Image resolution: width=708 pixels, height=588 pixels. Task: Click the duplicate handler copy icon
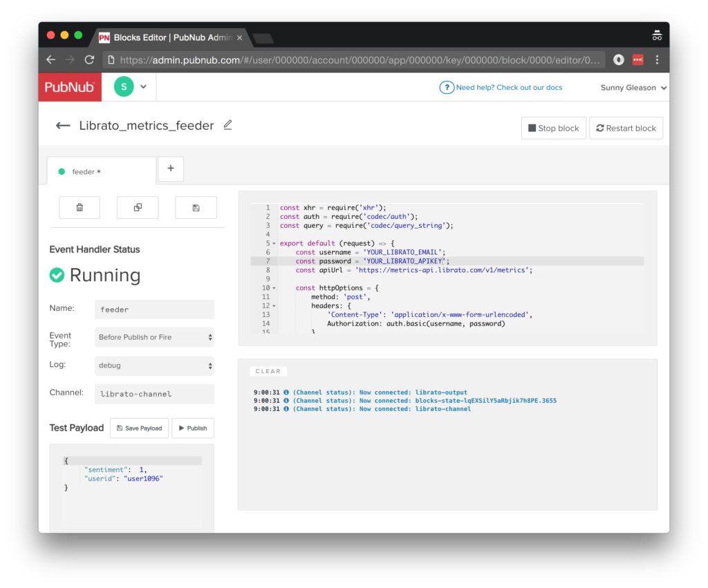click(x=138, y=207)
